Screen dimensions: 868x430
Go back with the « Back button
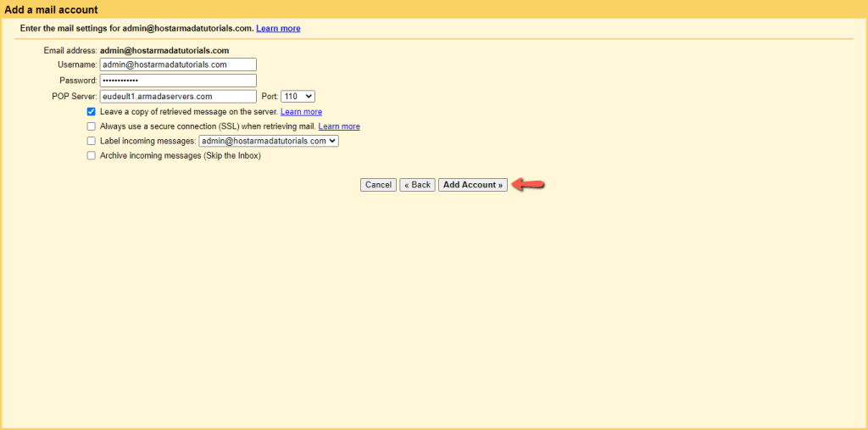pos(417,185)
